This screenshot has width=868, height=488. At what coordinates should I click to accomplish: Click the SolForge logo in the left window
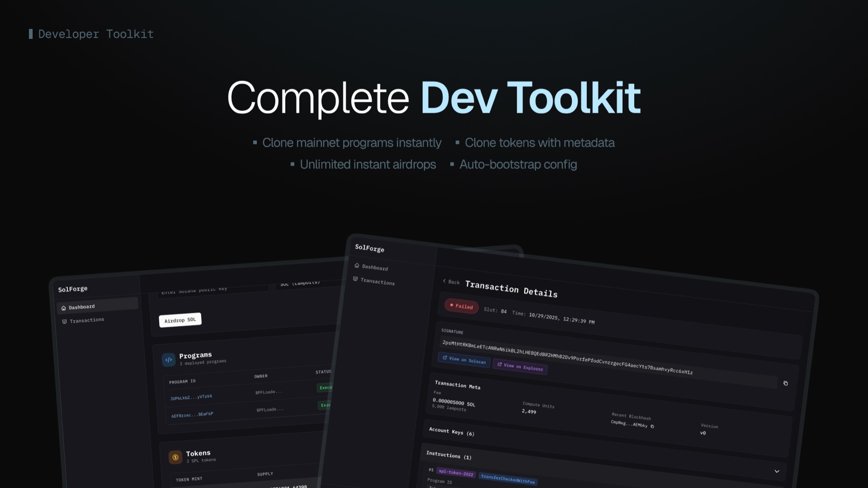pos(73,289)
